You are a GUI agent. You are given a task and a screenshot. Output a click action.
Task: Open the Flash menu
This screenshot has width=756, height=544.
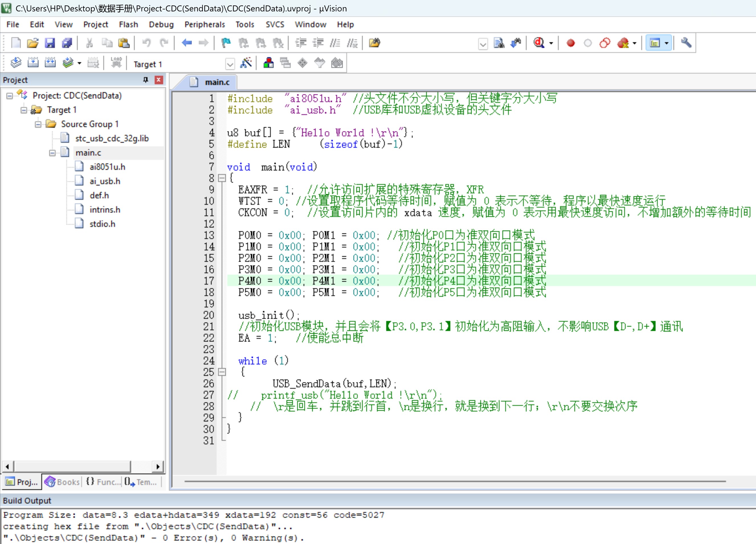pos(128,25)
